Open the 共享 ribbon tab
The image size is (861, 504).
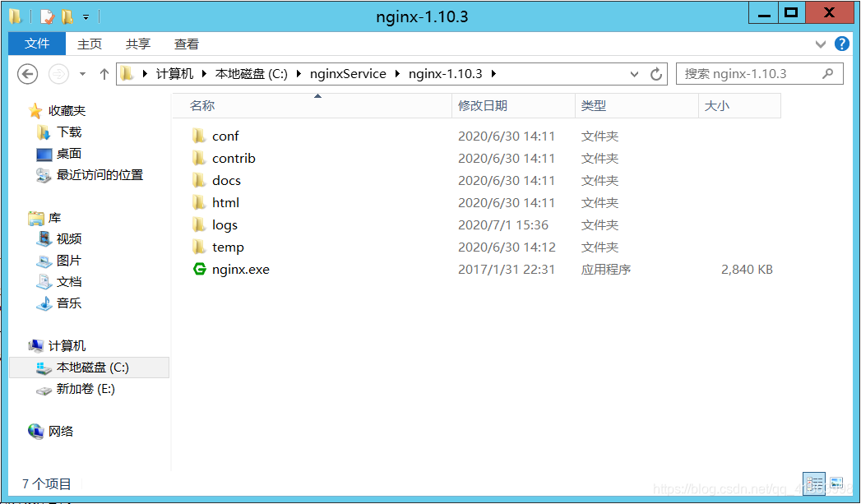coord(138,44)
